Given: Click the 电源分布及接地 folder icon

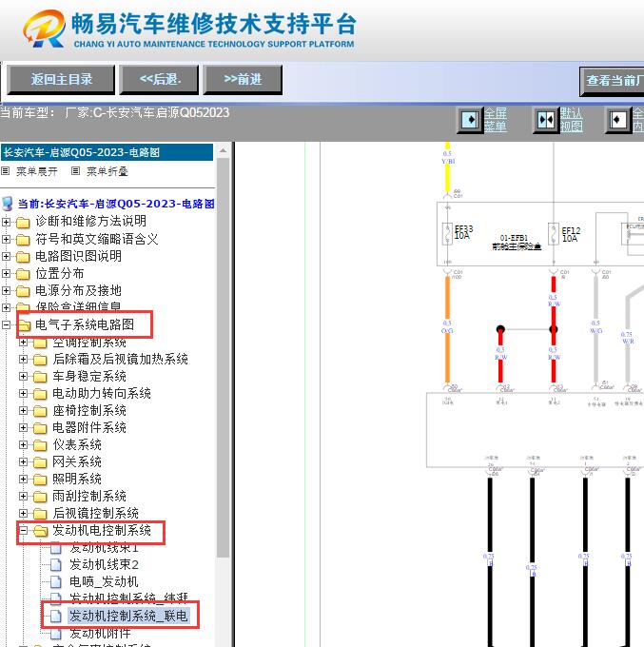Looking at the screenshot, I should 23,291.
